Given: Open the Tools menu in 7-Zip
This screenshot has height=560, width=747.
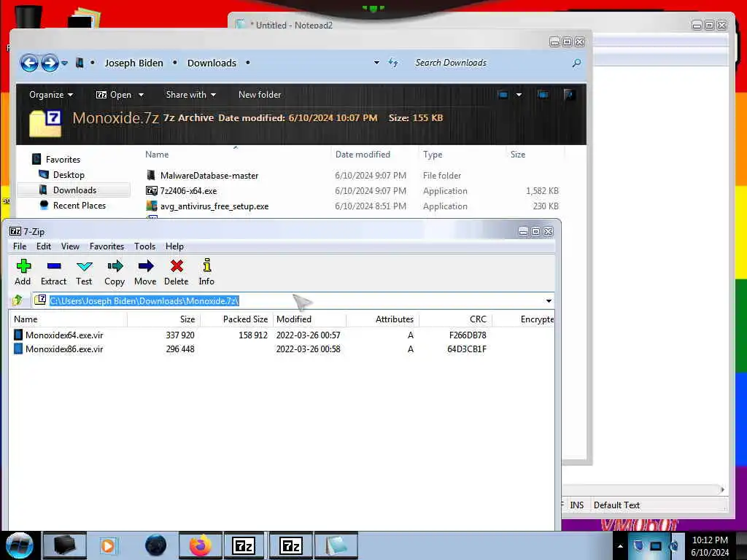Looking at the screenshot, I should click(145, 246).
